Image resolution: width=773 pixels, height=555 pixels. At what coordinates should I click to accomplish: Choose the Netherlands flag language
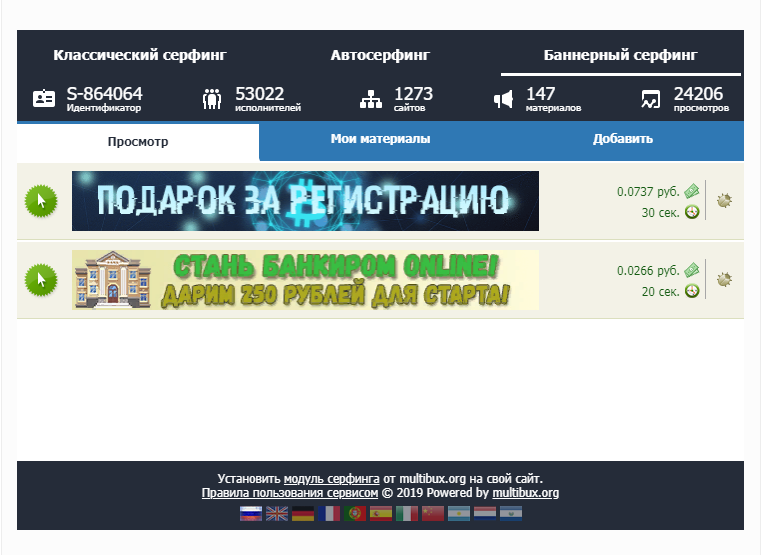click(485, 514)
